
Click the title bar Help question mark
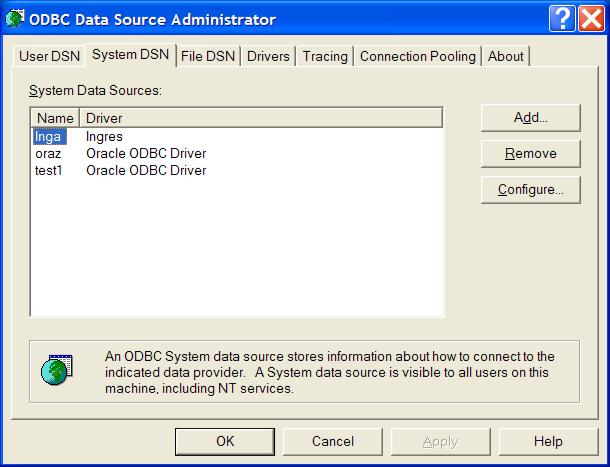(562, 19)
